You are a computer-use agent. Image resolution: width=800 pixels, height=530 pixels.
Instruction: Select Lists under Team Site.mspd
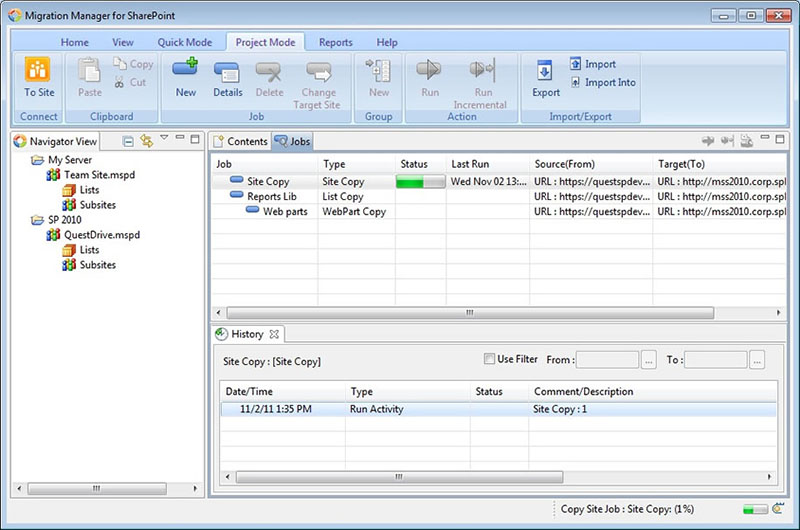[x=81, y=190]
